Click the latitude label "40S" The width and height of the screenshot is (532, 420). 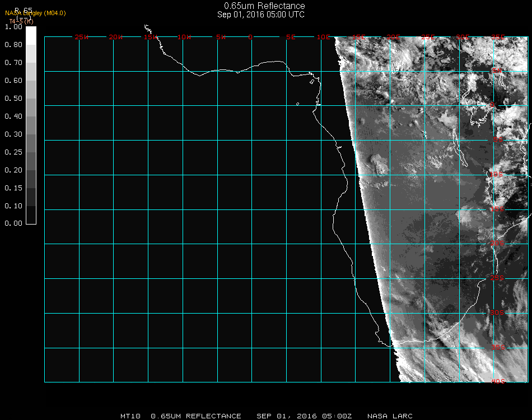[498, 382]
